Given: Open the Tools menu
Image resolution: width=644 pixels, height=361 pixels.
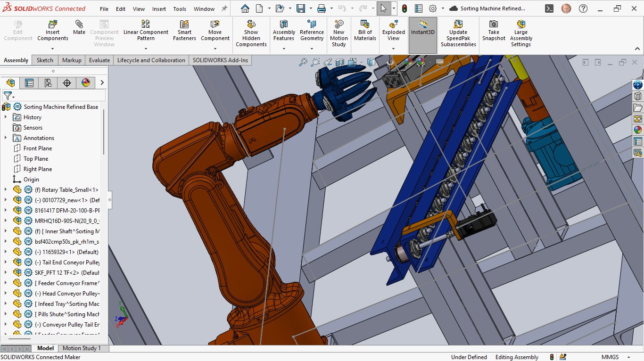Looking at the screenshot, I should (x=180, y=9).
